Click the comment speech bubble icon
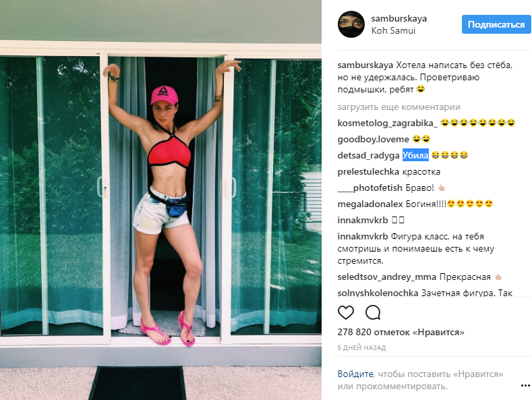This screenshot has width=532, height=400. pyautogui.click(x=373, y=312)
